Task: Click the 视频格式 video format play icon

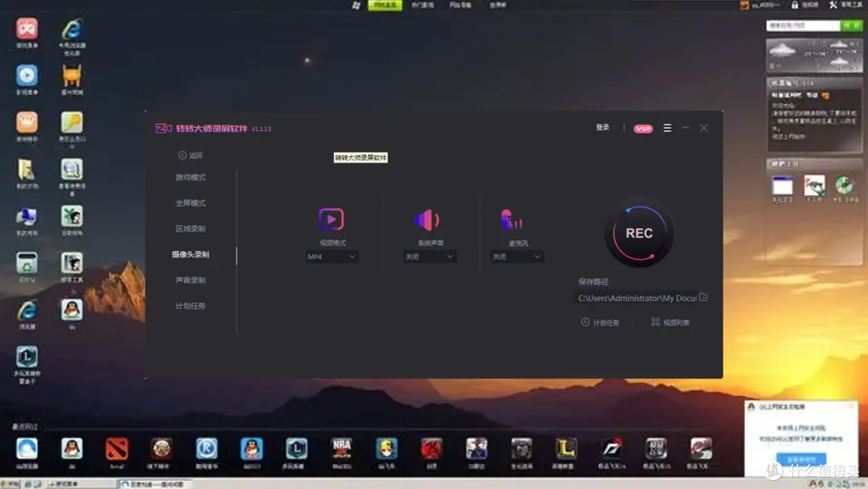Action: [x=331, y=220]
